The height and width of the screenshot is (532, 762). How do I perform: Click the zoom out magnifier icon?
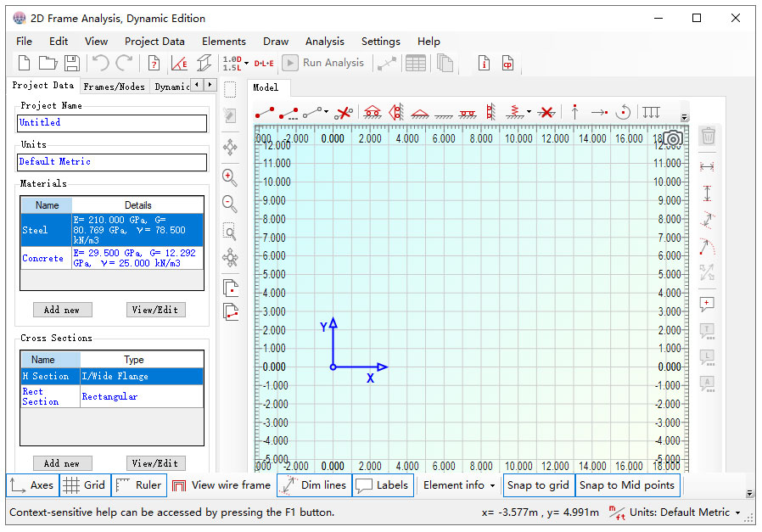[x=229, y=204]
